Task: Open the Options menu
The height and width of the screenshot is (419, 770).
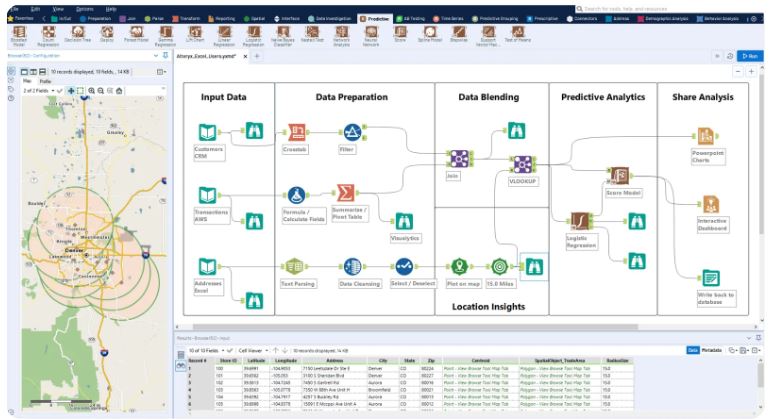Action: click(84, 9)
